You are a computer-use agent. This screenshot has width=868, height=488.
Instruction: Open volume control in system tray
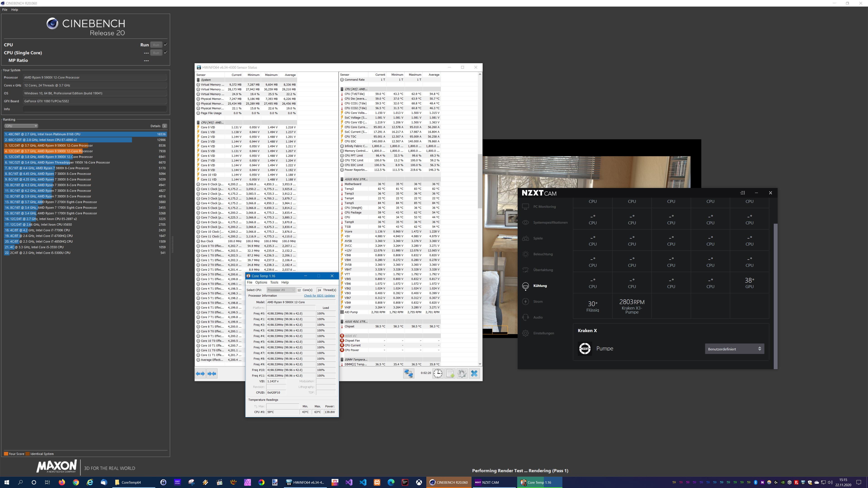(x=830, y=482)
